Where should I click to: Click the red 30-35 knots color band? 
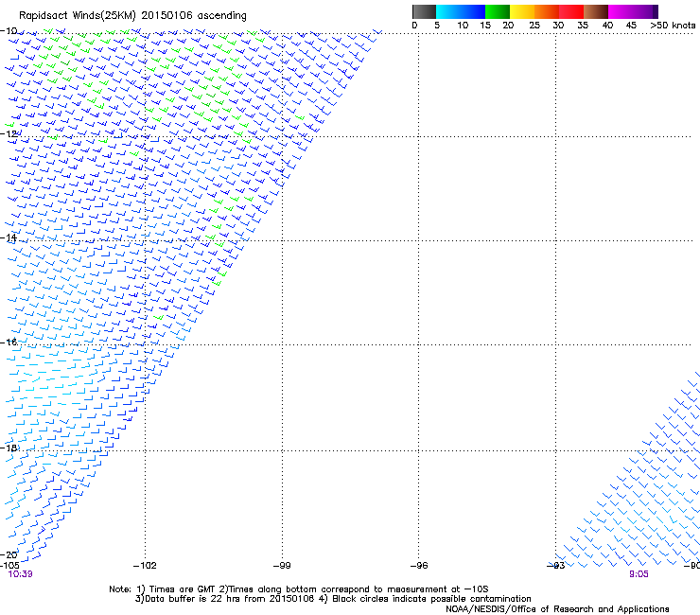[x=571, y=11]
